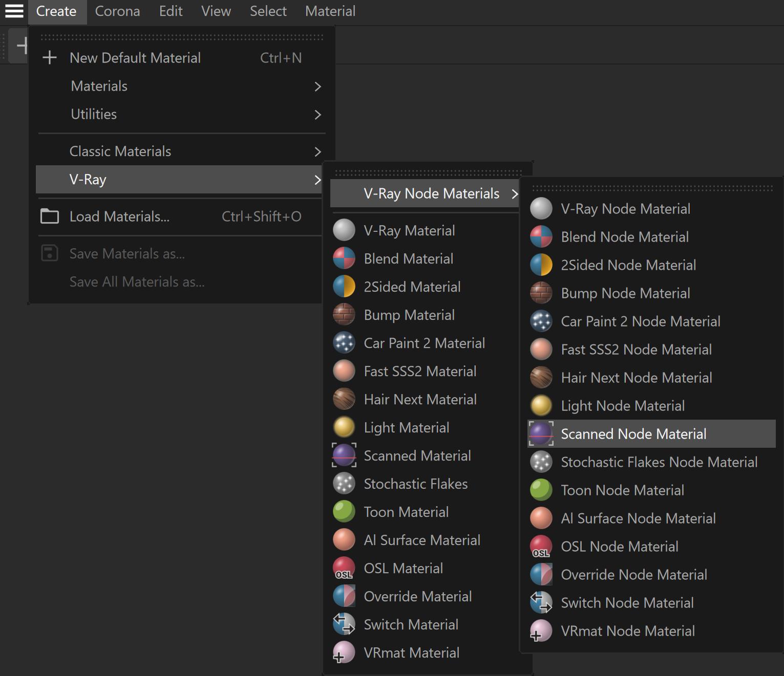Open the Select menu
This screenshot has width=784, height=676.
tap(268, 11)
